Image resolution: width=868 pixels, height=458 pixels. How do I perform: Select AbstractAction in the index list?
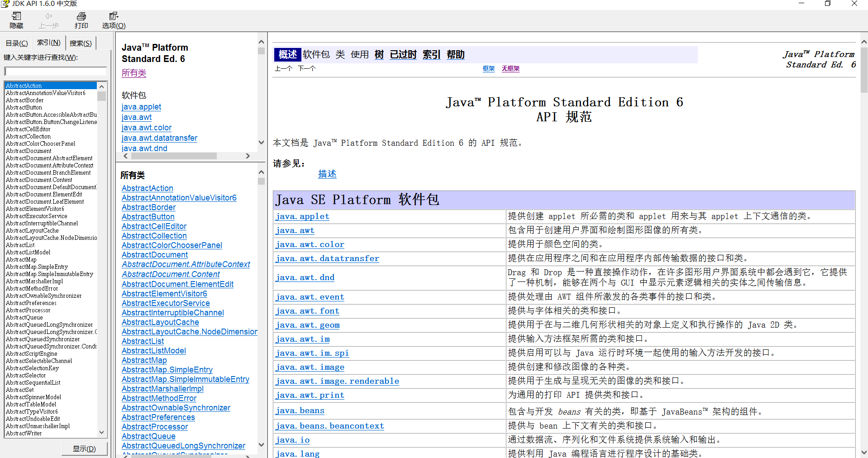pos(50,86)
